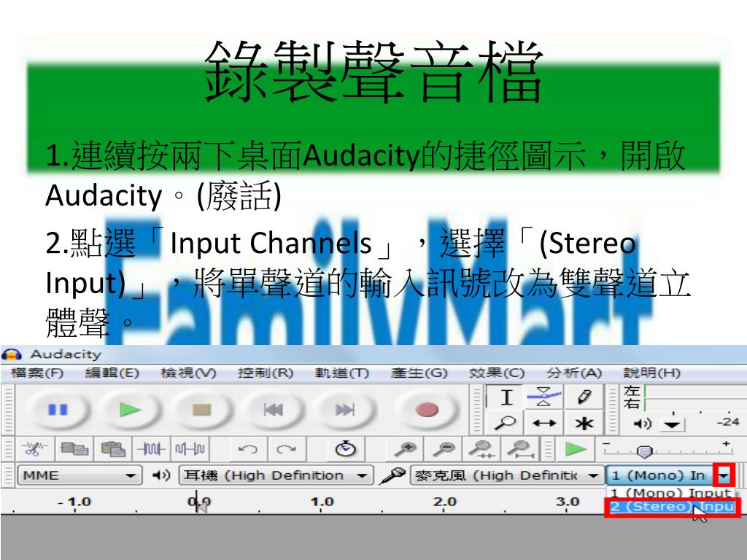Choose the 1 (Mono) Input option
The image size is (747, 560).
point(671,492)
